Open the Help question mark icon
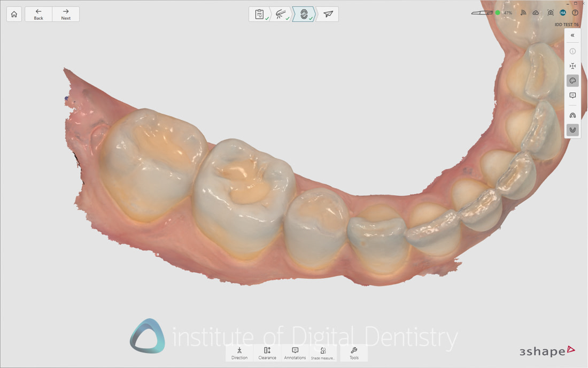 [x=576, y=12]
